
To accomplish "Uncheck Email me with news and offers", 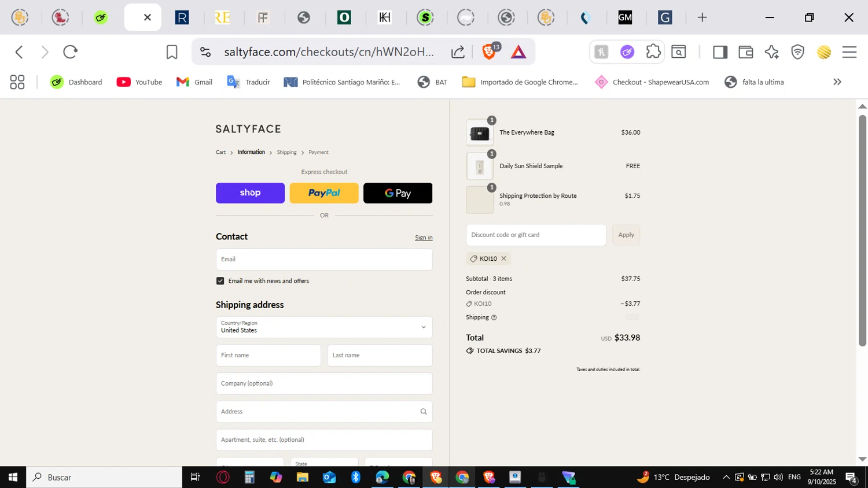I will pos(220,281).
